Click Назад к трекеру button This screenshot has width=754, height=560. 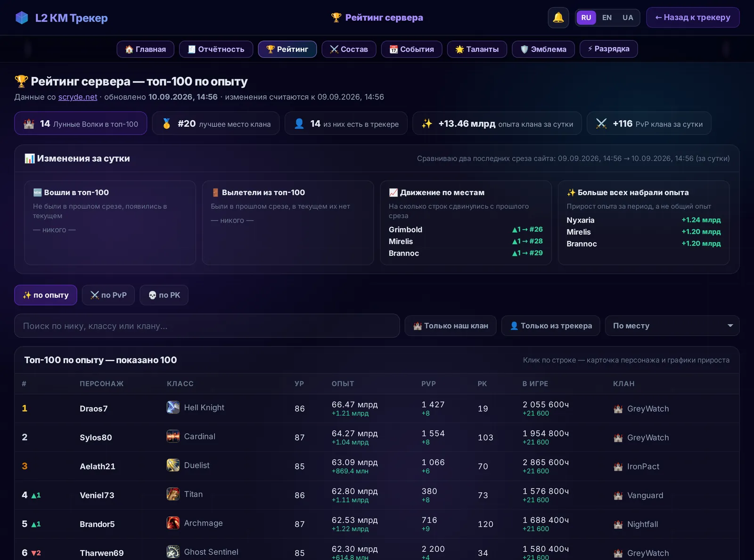(x=693, y=17)
